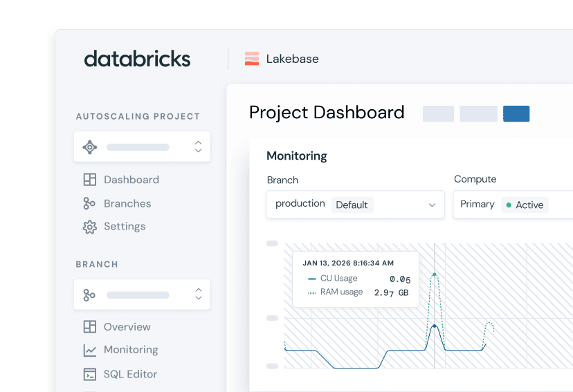573x392 pixels.
Task: Click the first gray placeholder button in header
Action: [438, 113]
